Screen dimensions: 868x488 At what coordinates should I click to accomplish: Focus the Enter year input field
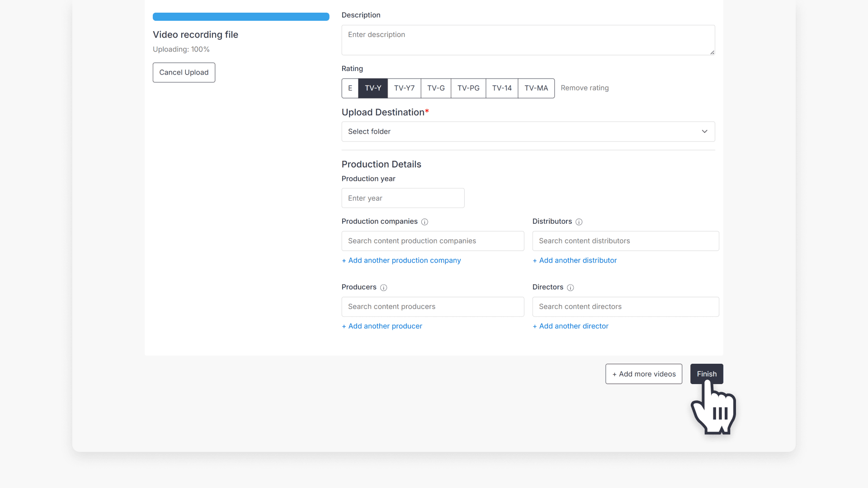pyautogui.click(x=402, y=198)
